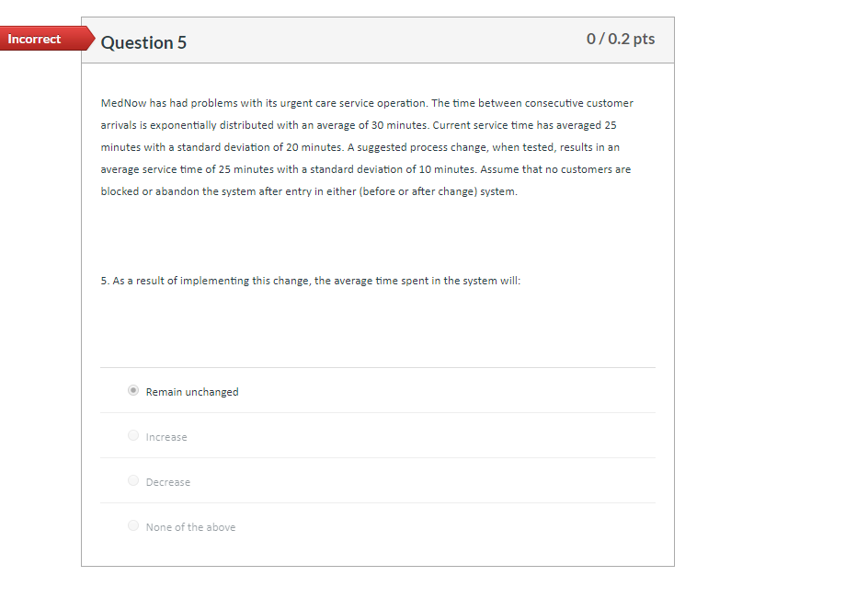Click the "Question 5" heading

pos(144,42)
